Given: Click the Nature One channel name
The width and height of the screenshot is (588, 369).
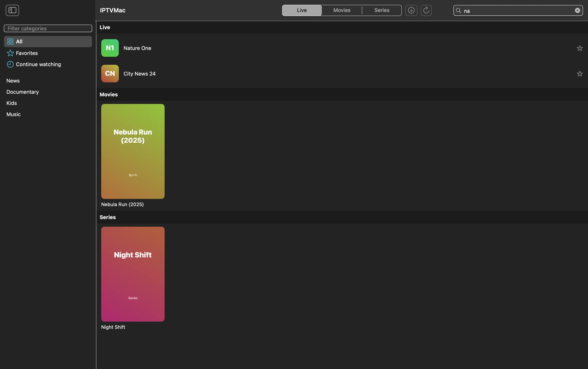Looking at the screenshot, I should pyautogui.click(x=137, y=48).
